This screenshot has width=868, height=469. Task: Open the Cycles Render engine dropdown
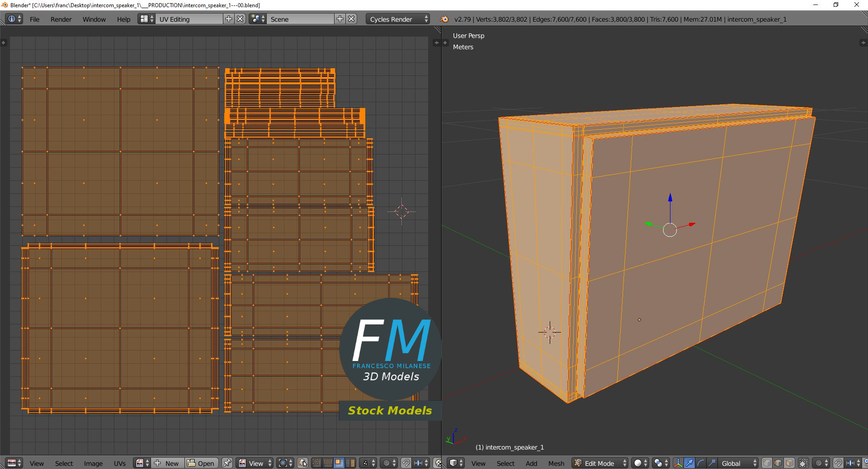click(x=399, y=19)
